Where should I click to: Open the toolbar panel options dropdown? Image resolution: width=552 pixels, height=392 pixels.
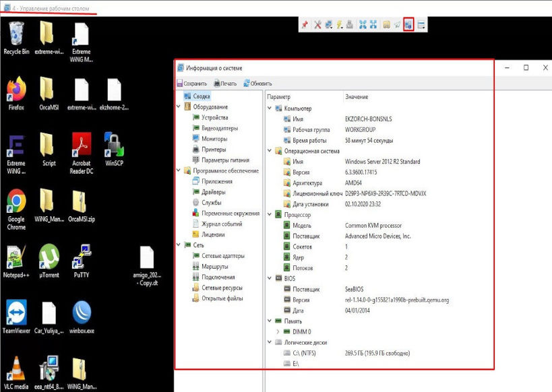(x=421, y=25)
